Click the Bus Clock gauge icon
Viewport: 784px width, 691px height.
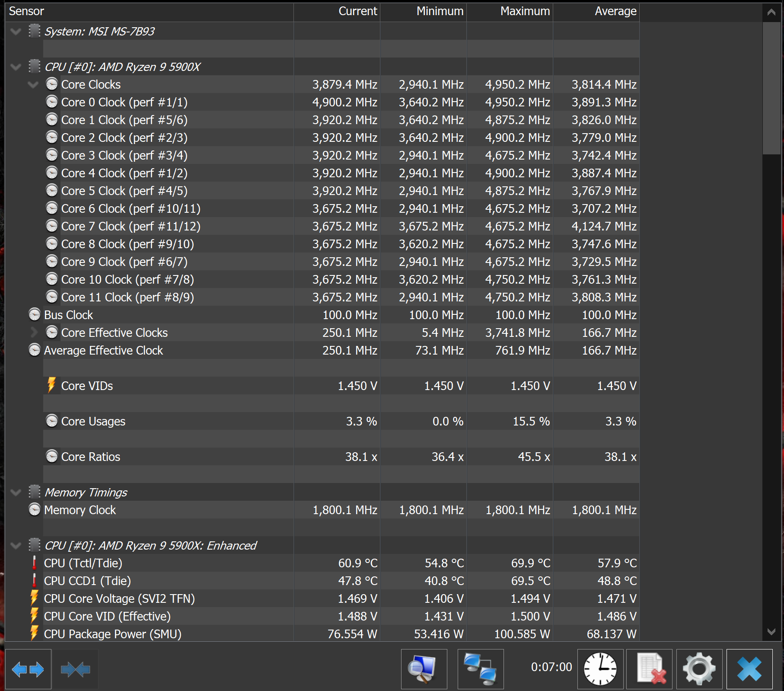[35, 315]
